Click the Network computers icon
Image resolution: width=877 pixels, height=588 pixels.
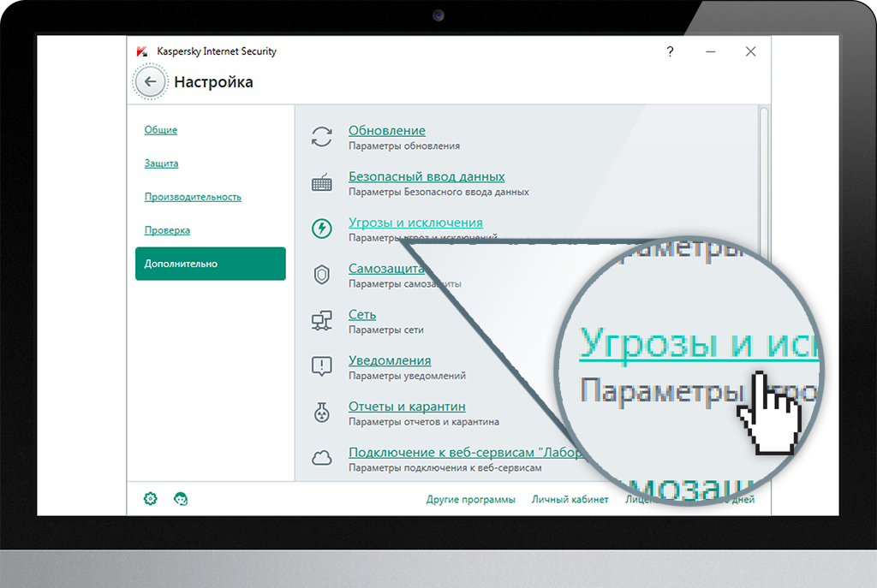tap(321, 321)
